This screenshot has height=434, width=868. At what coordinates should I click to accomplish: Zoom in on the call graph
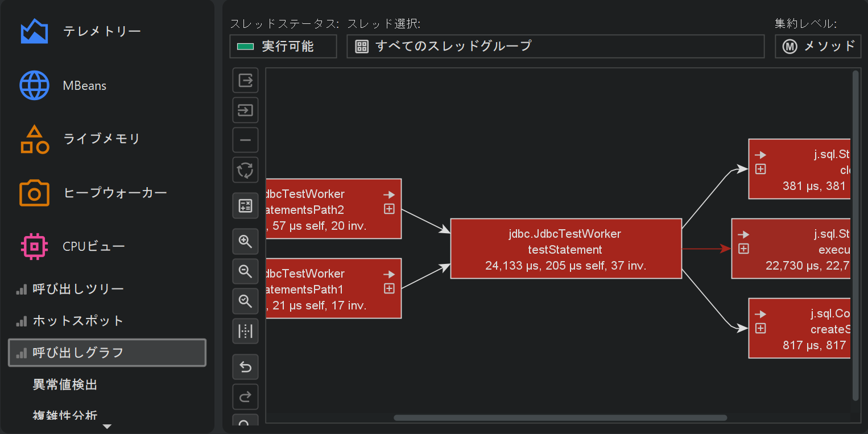[245, 242]
